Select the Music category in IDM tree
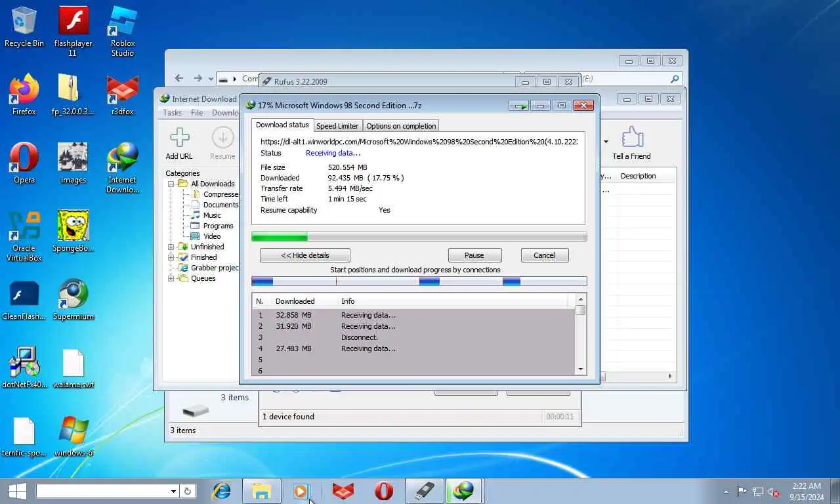840x504 pixels. (212, 215)
